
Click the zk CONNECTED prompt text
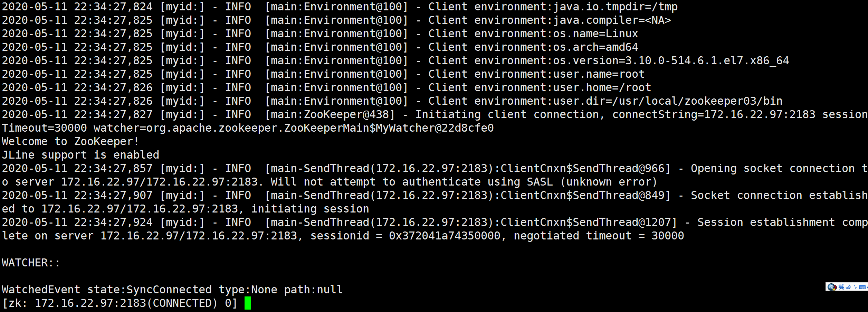pos(119,303)
